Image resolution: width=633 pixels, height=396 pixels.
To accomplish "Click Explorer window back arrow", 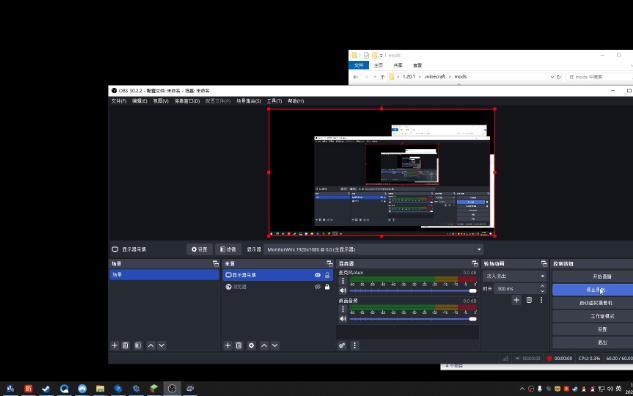I will 356,77.
